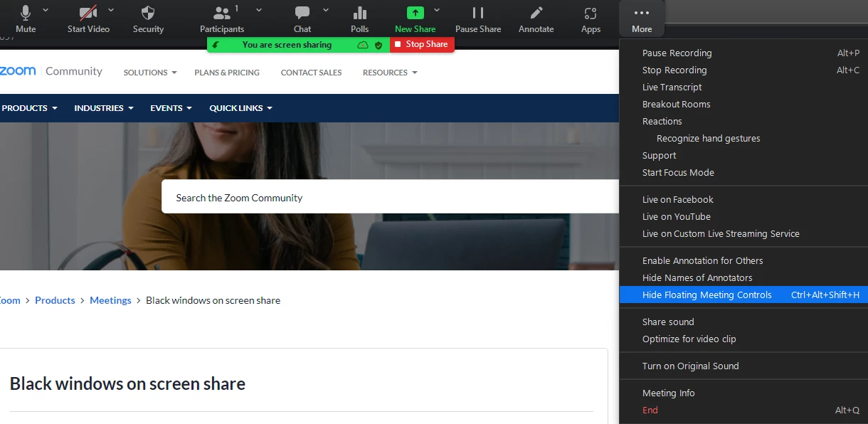
Task: Choose Live Transcript from the menu
Action: tap(743, 88)
